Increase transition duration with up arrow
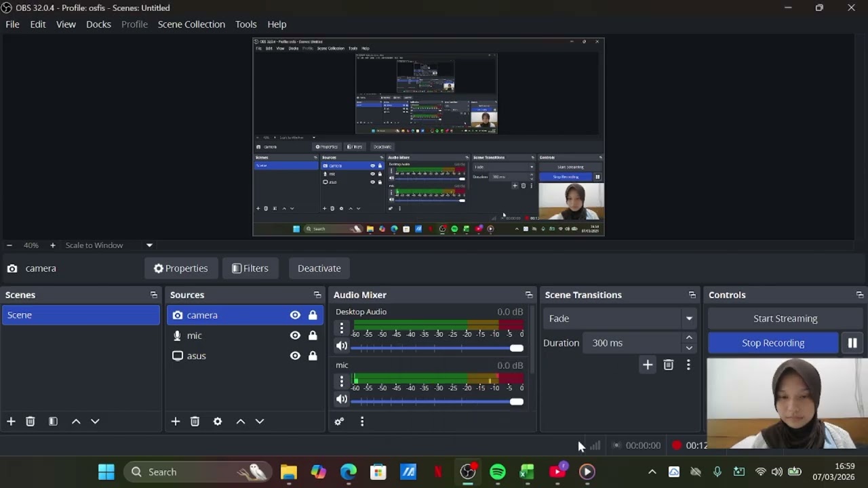 click(689, 338)
